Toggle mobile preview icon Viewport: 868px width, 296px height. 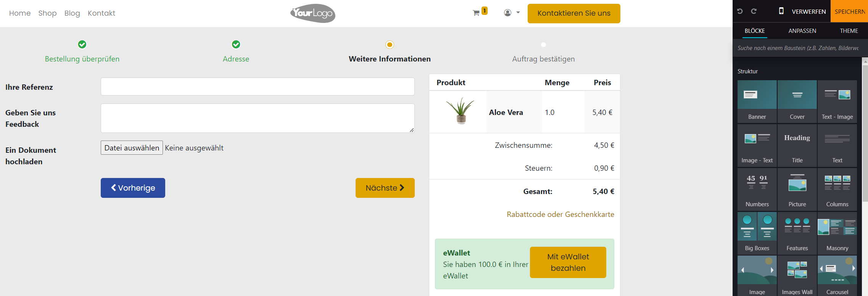(x=781, y=11)
